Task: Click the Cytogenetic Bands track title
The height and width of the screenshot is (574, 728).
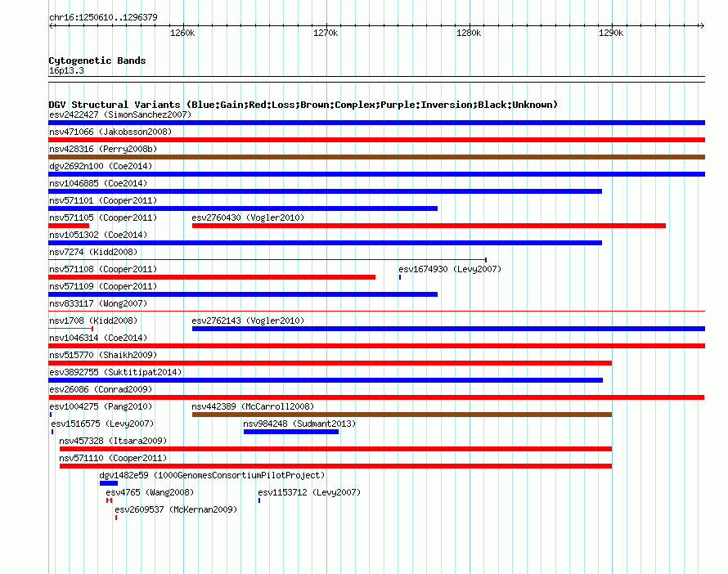Action: point(97,61)
